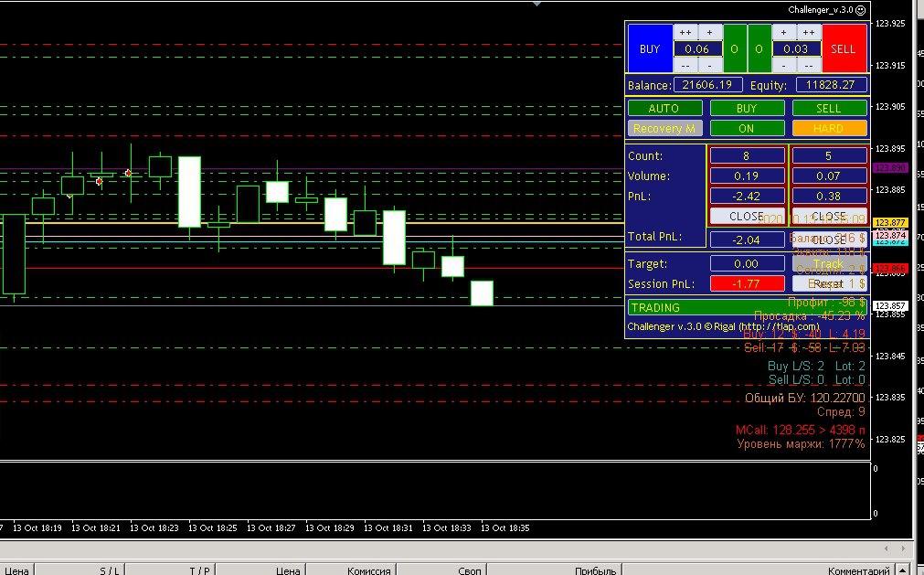This screenshot has width=924, height=575.
Task: Click the purple 123.890 price label
Action: click(890, 168)
